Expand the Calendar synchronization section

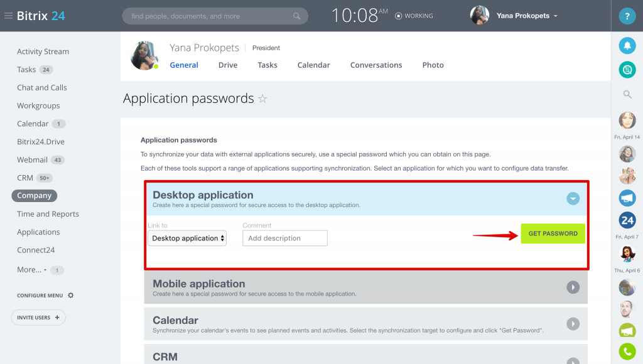point(573,324)
